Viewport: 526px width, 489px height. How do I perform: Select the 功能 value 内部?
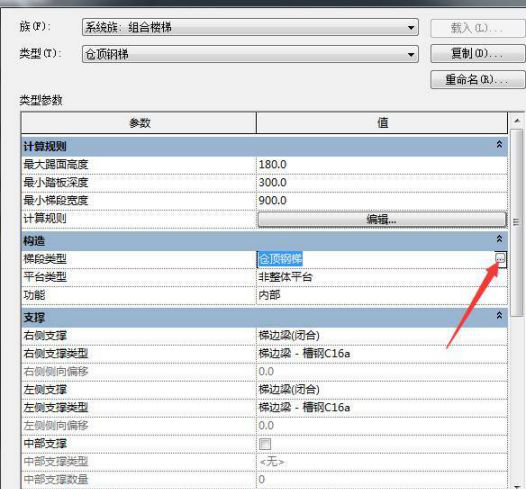click(269, 295)
